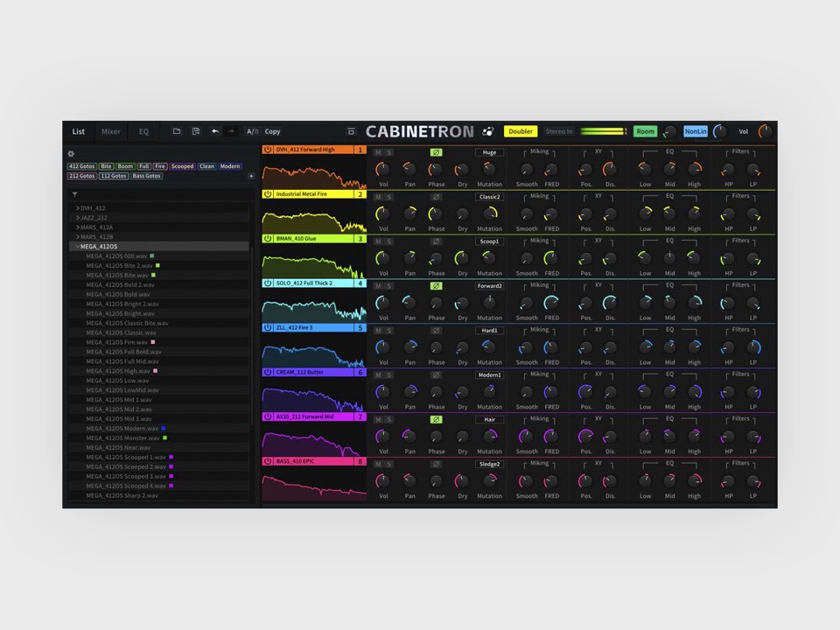
Task: Click the molecule icon beside the CABINETRON logo
Action: coord(487,131)
